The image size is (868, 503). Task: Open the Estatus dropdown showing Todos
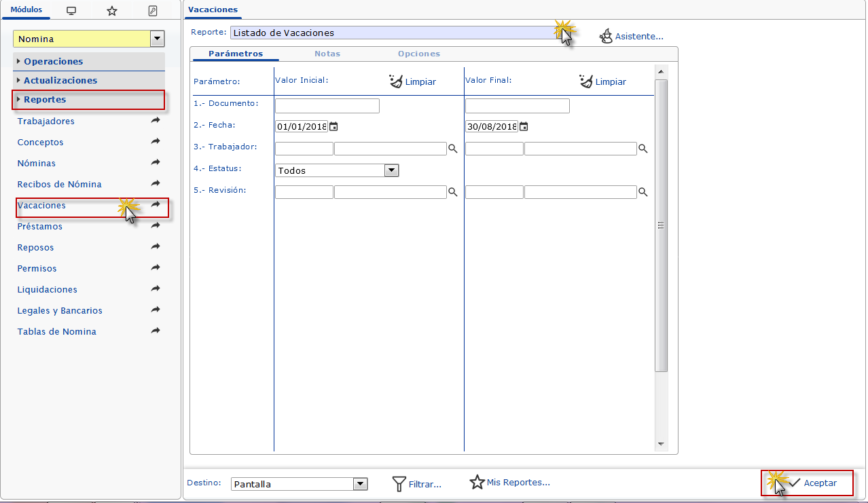[x=391, y=170]
